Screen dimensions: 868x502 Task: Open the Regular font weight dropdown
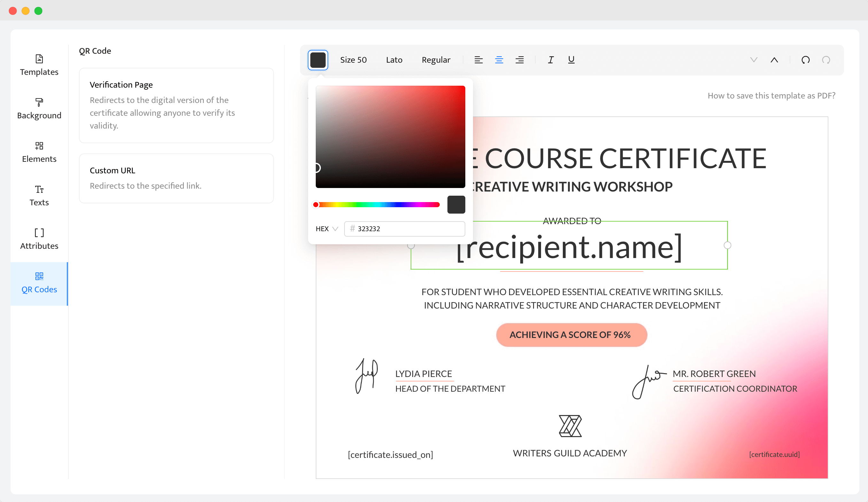[x=436, y=60]
